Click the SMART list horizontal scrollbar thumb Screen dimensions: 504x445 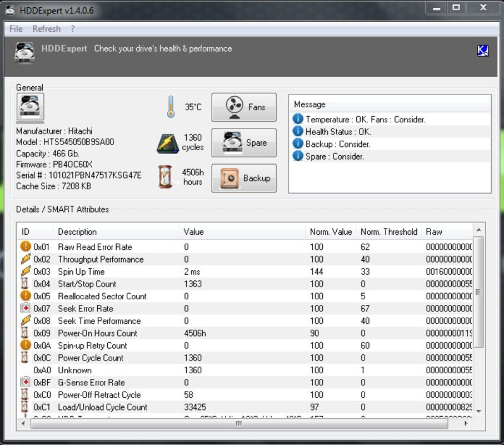pos(239,423)
